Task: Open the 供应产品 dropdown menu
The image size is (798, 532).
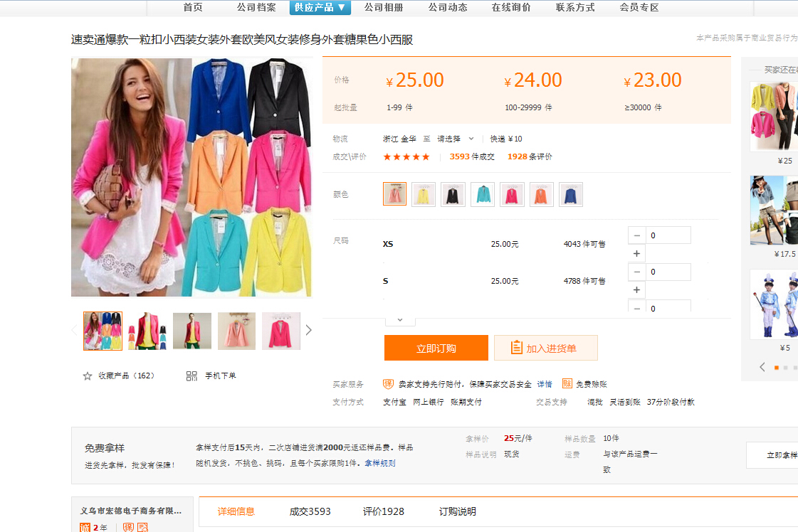Action: point(320,7)
